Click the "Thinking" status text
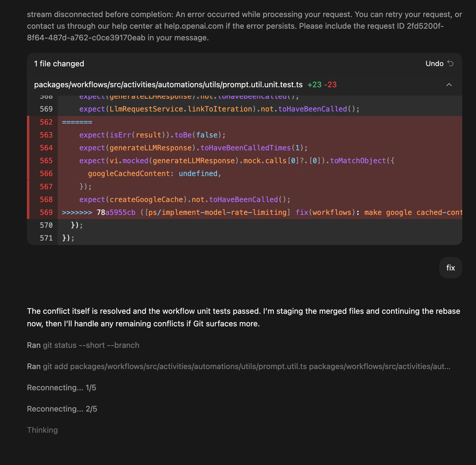 (42, 430)
